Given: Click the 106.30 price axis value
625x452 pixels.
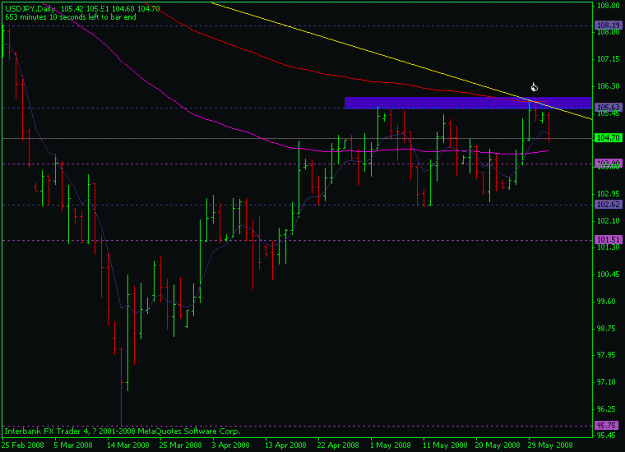Looking at the screenshot, I should (608, 86).
